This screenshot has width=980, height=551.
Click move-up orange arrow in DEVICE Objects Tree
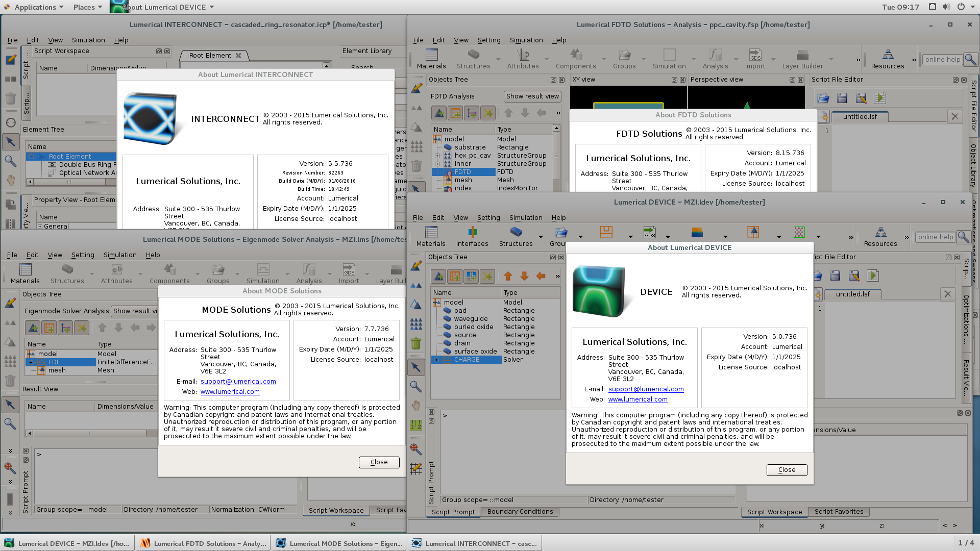point(508,276)
